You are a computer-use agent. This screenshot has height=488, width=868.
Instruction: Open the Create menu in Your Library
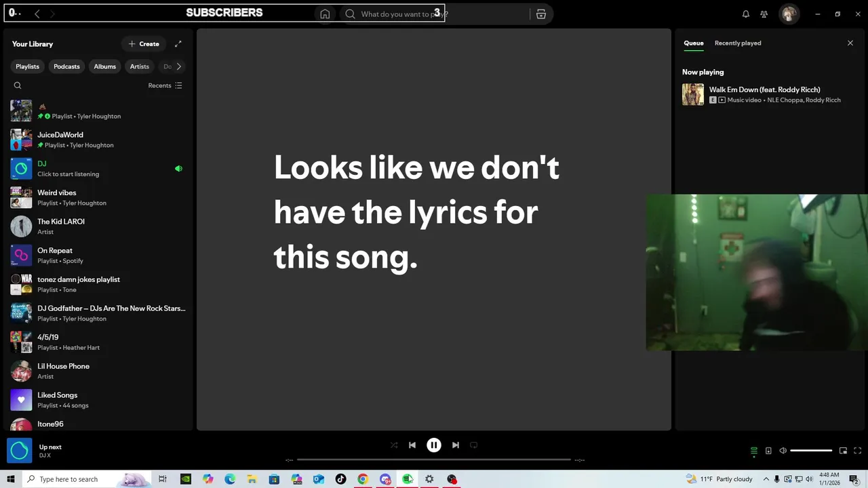[x=144, y=44]
